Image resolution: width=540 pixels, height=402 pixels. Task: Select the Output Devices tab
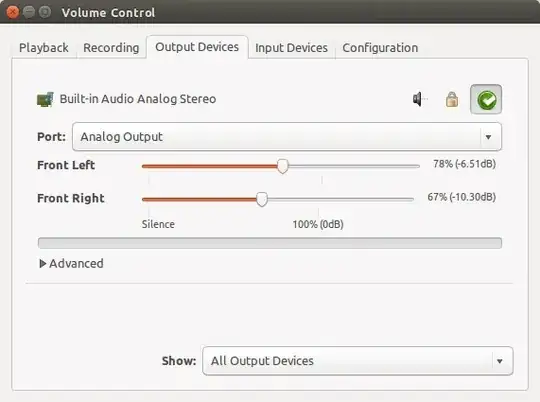click(x=197, y=47)
